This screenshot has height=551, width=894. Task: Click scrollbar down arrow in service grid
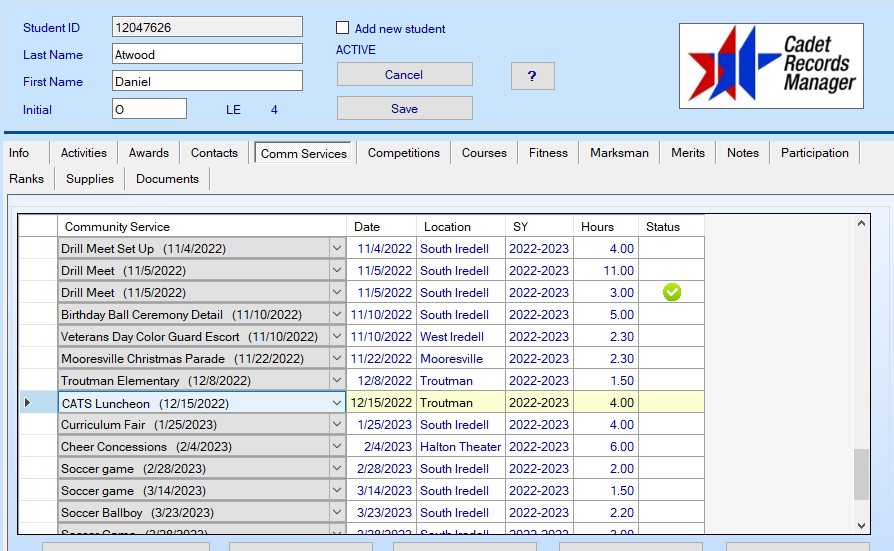861,525
